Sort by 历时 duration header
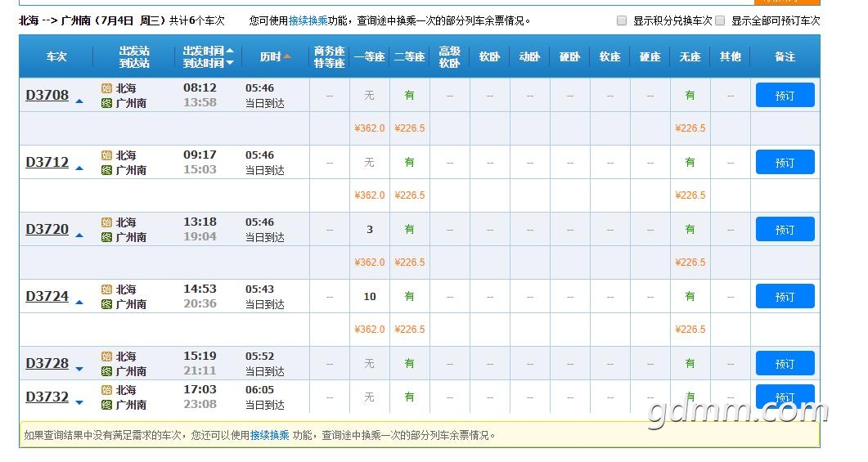Image resolution: width=868 pixels, height=462 pixels. (275, 56)
